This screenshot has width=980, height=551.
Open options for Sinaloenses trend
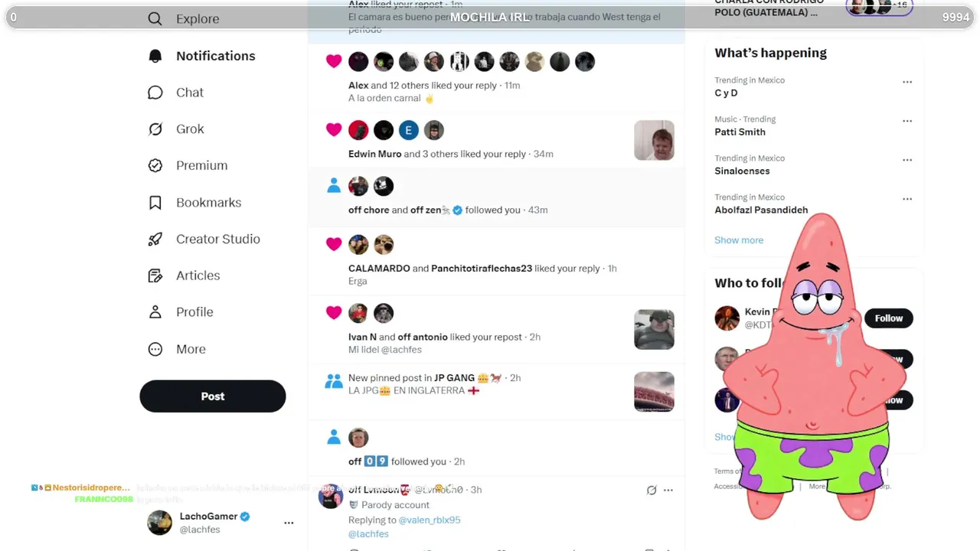point(907,160)
